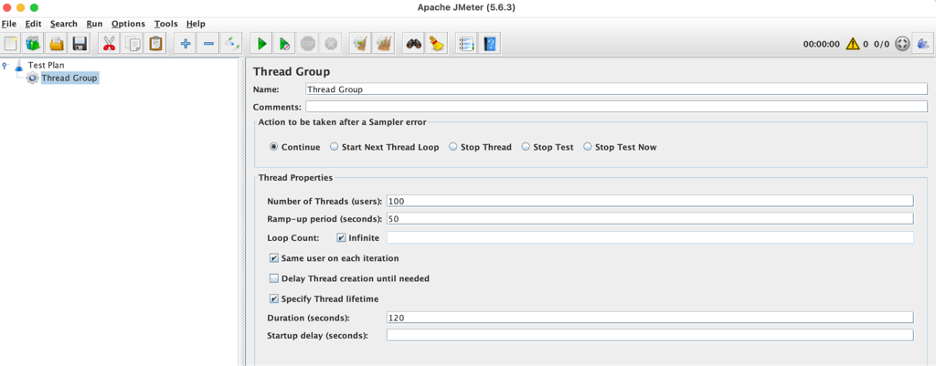The height and width of the screenshot is (366, 936).
Task: Click the Open file folder icon
Action: (x=57, y=44)
